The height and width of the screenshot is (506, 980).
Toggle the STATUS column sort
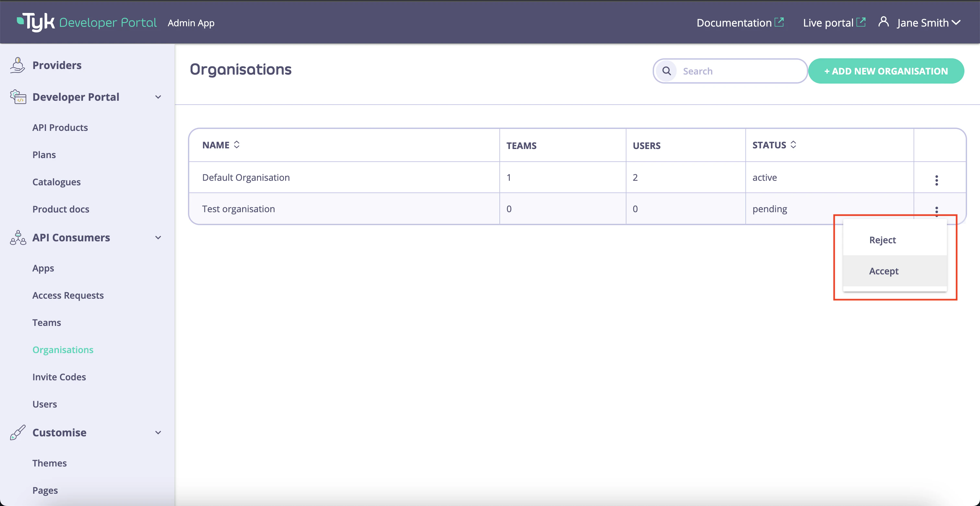(793, 144)
